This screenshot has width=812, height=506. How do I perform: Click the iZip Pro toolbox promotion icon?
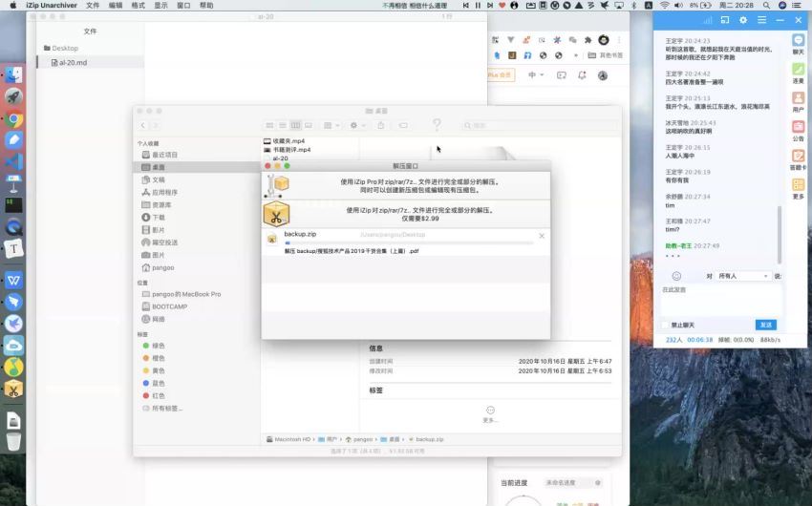point(276,186)
